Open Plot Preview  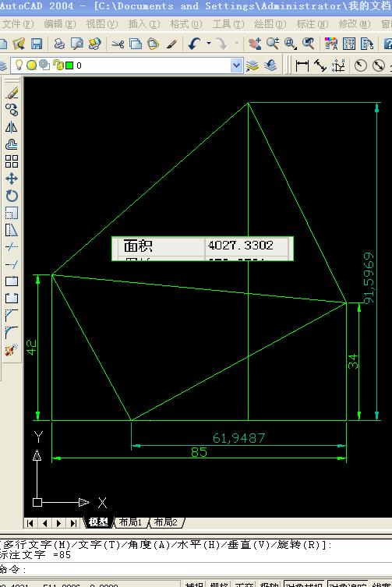click(77, 44)
